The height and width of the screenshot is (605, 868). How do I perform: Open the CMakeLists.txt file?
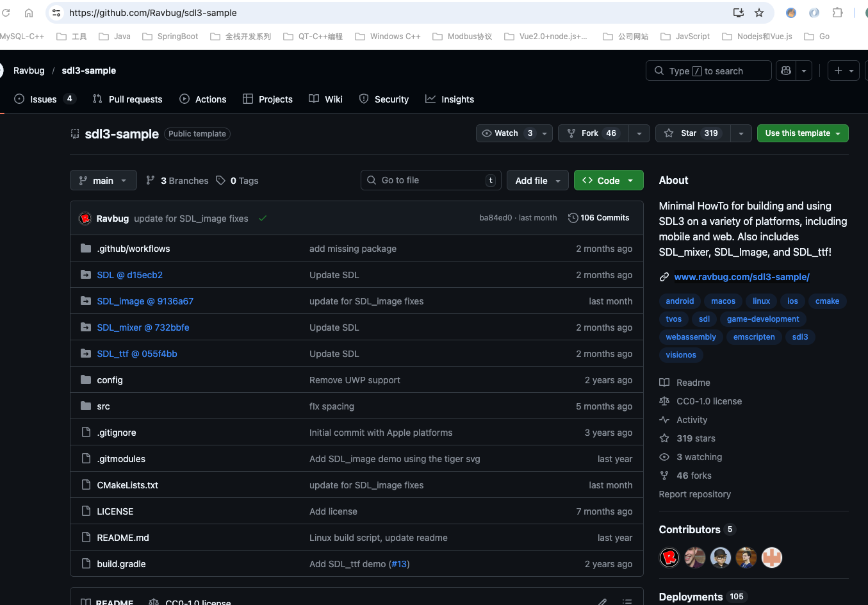(x=127, y=485)
